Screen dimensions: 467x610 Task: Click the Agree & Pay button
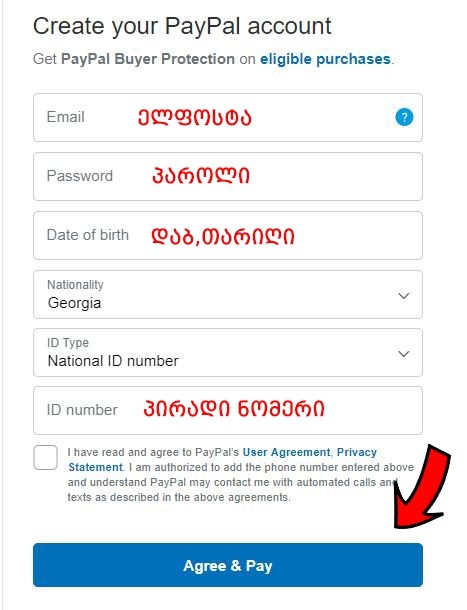[228, 565]
